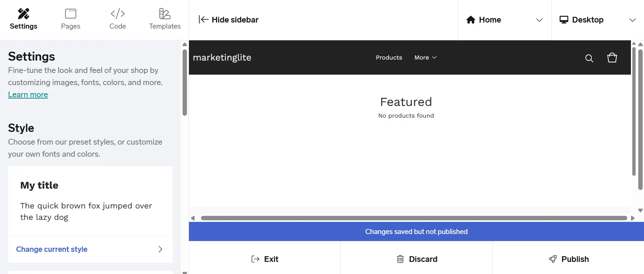Screen dimensions: 644x274
Task: Publish the shop changes
Action: (x=568, y=259)
